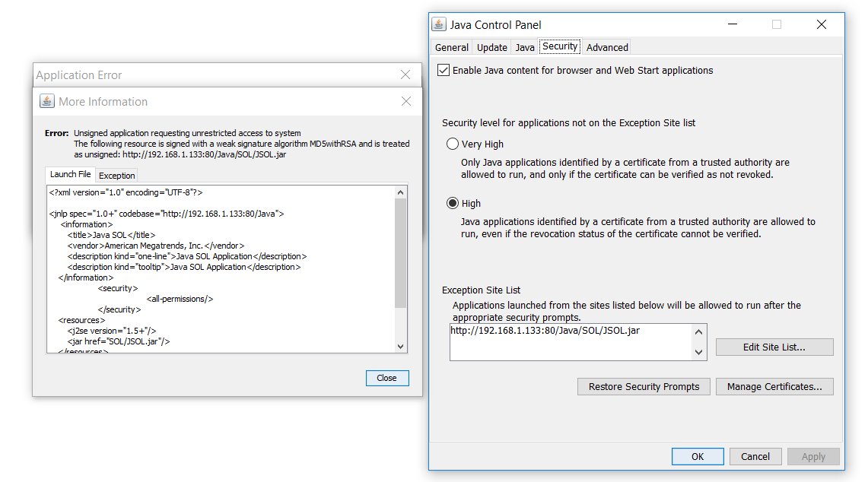Click exception site list scroll up arrow
This screenshot has height=482, width=868.
698,332
